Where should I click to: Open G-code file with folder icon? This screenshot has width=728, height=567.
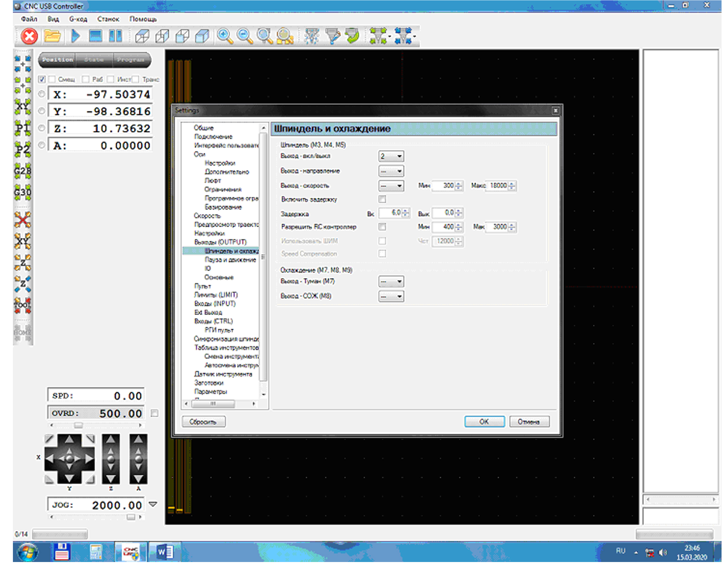52,36
